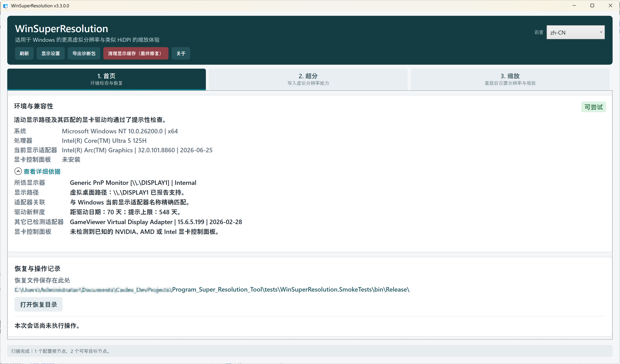Screen dimensions: 620x364
Task: Close the WinSuperResolution window
Action: coord(610,5)
